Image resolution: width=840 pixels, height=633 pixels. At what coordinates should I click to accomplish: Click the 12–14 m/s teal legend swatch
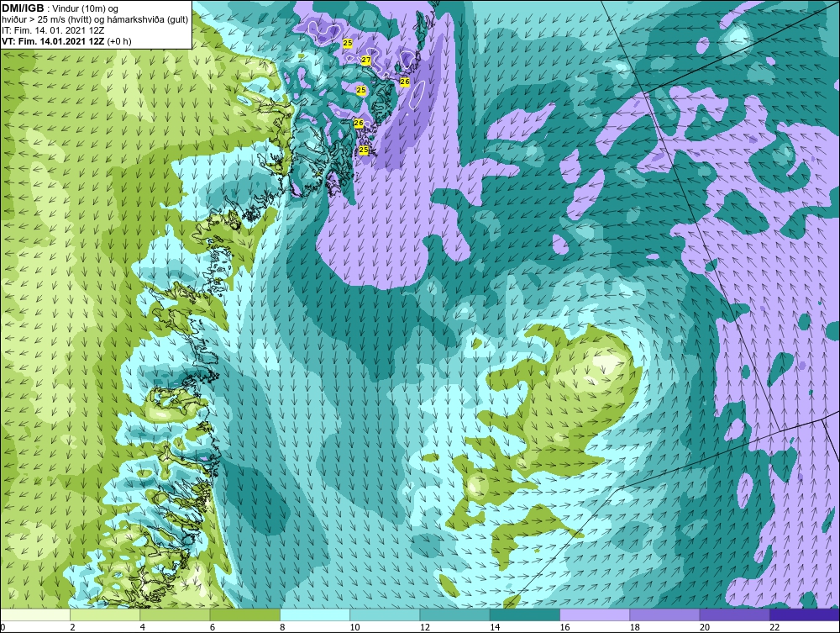[454, 615]
